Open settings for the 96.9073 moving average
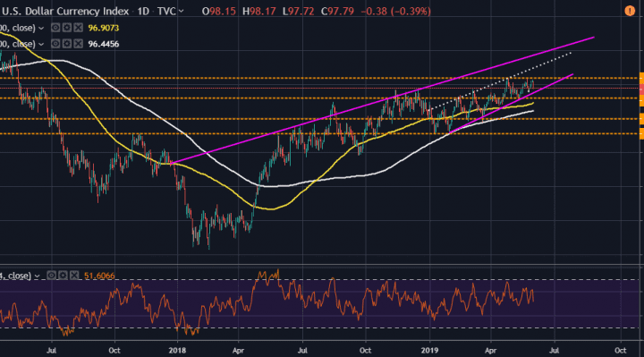This screenshot has width=644, height=357. tap(67, 28)
